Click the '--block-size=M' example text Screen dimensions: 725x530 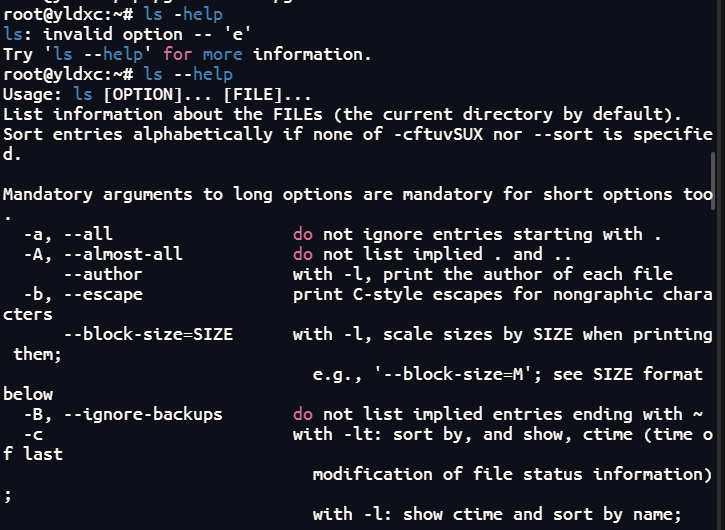click(x=452, y=374)
